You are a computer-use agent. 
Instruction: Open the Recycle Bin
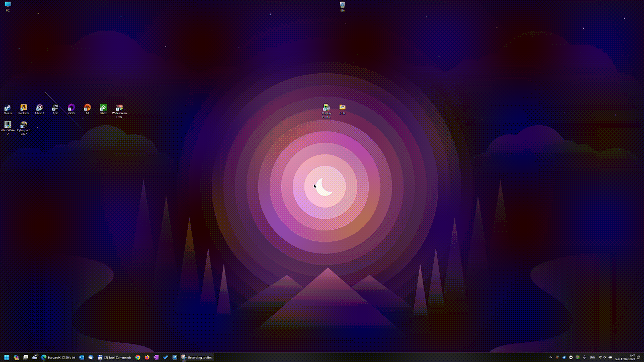click(x=342, y=6)
